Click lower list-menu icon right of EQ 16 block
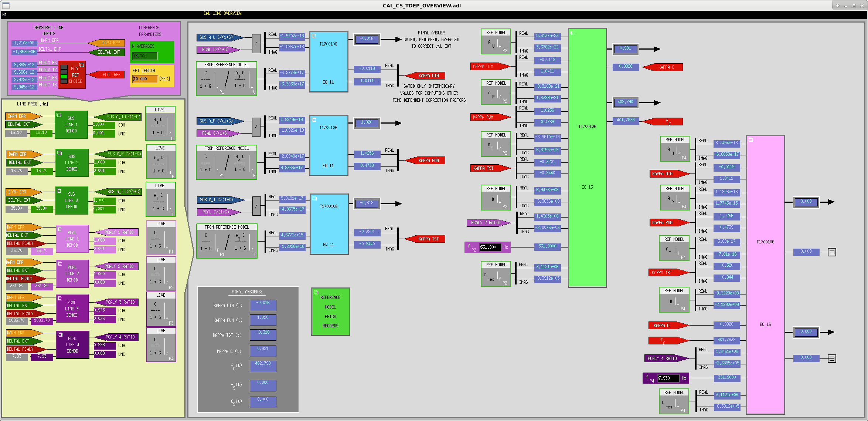The height and width of the screenshot is (421, 868). (832, 358)
